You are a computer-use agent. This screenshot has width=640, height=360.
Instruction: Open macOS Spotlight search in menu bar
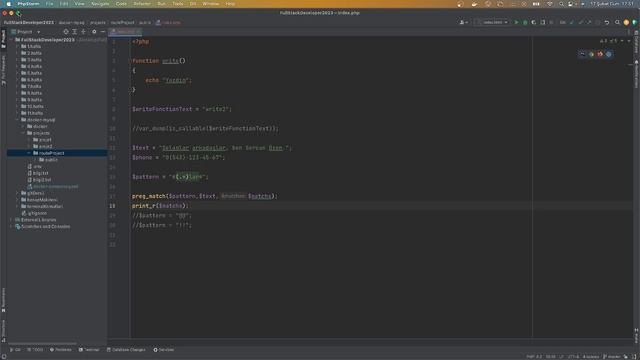pyautogui.click(x=561, y=4)
